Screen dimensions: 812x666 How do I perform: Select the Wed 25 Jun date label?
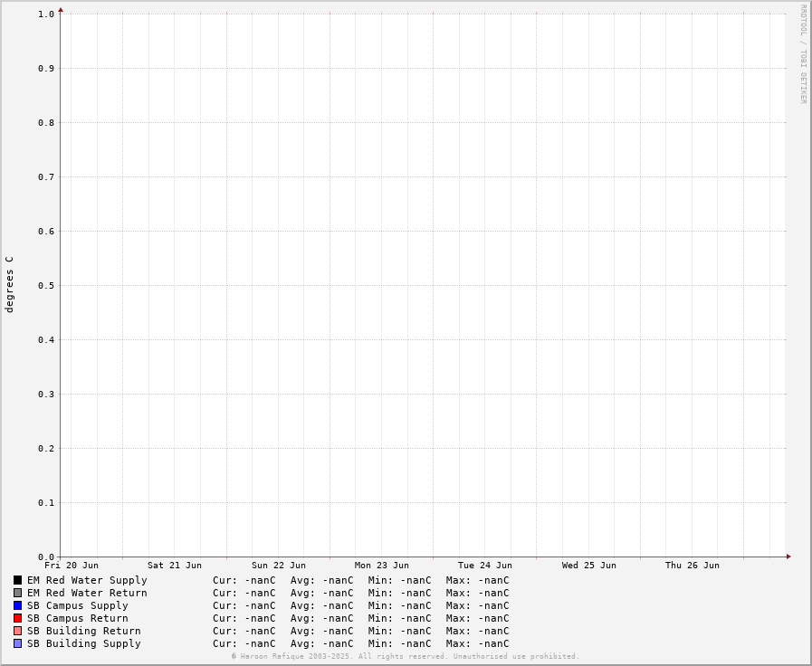tap(589, 566)
